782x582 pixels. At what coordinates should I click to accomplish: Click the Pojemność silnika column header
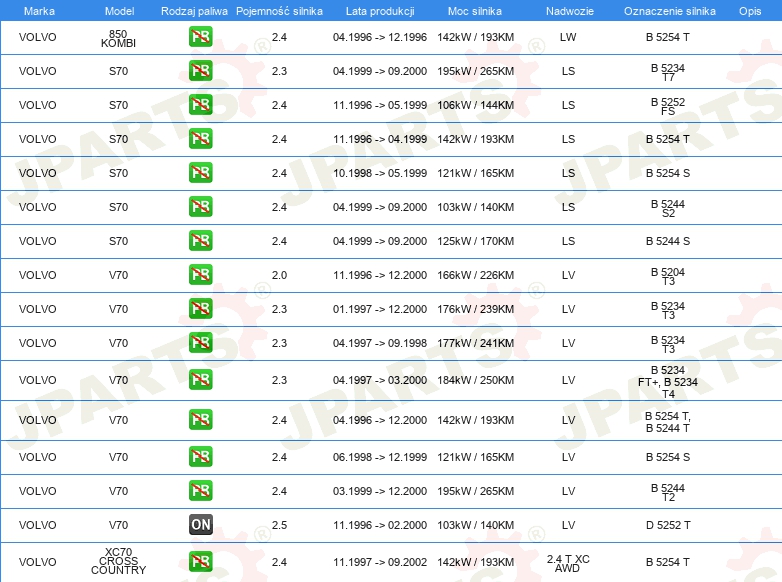click(279, 11)
